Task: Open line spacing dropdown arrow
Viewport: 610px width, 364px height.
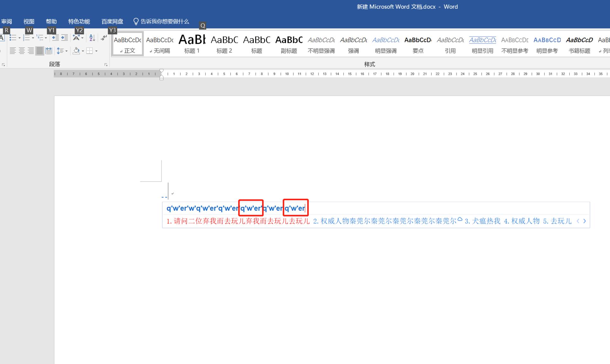Action: pos(66,51)
